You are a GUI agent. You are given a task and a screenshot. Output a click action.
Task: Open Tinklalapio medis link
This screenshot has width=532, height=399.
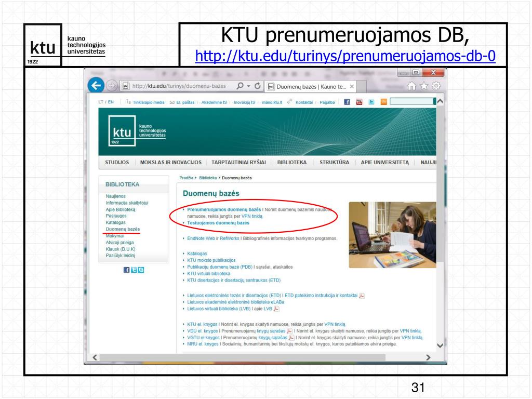tap(148, 102)
